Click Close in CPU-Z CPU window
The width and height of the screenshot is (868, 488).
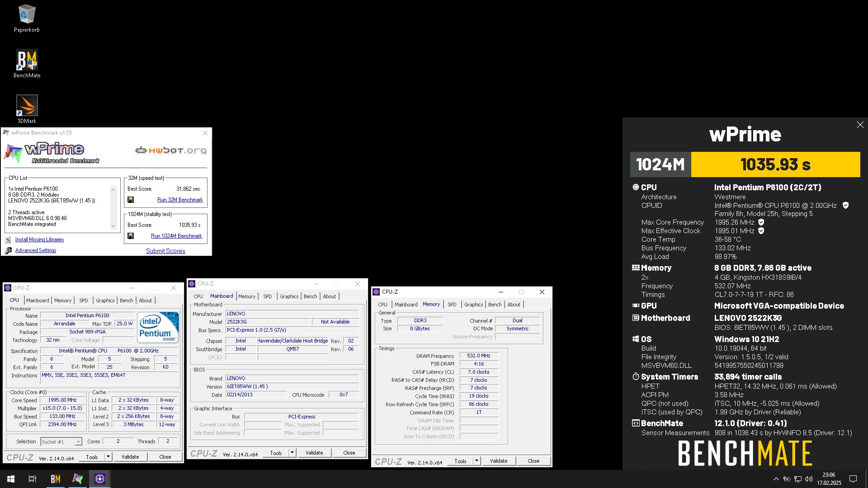point(165,457)
